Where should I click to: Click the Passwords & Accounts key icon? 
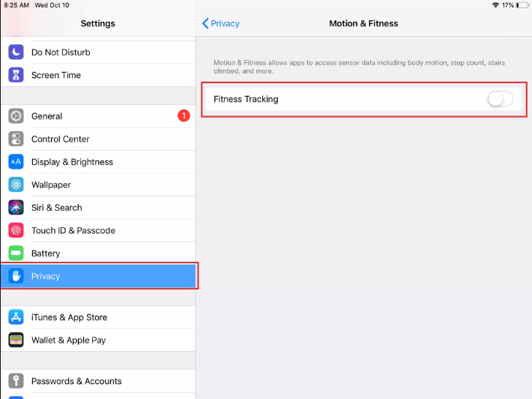pyautogui.click(x=16, y=381)
